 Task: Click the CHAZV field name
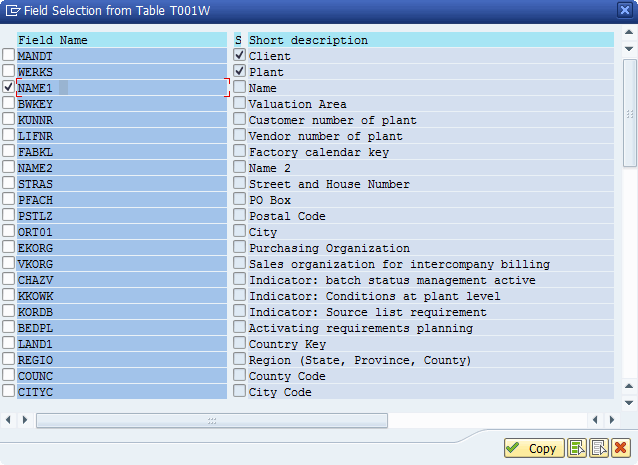click(35, 280)
